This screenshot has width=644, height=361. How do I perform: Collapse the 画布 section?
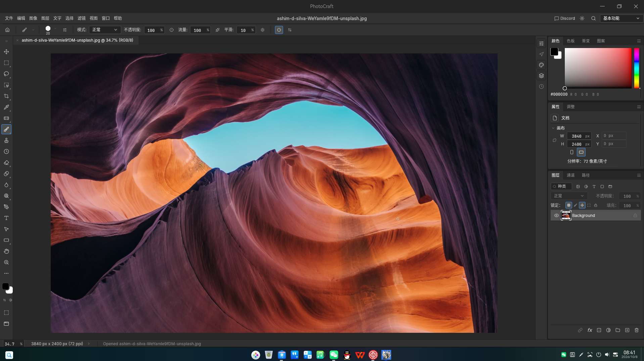point(553,128)
